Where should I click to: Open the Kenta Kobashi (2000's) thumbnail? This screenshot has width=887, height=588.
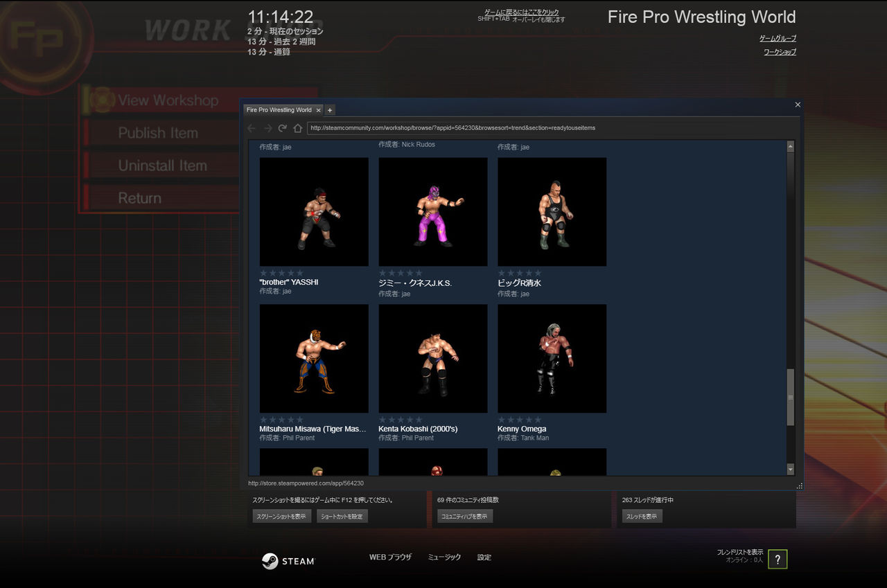pyautogui.click(x=433, y=359)
